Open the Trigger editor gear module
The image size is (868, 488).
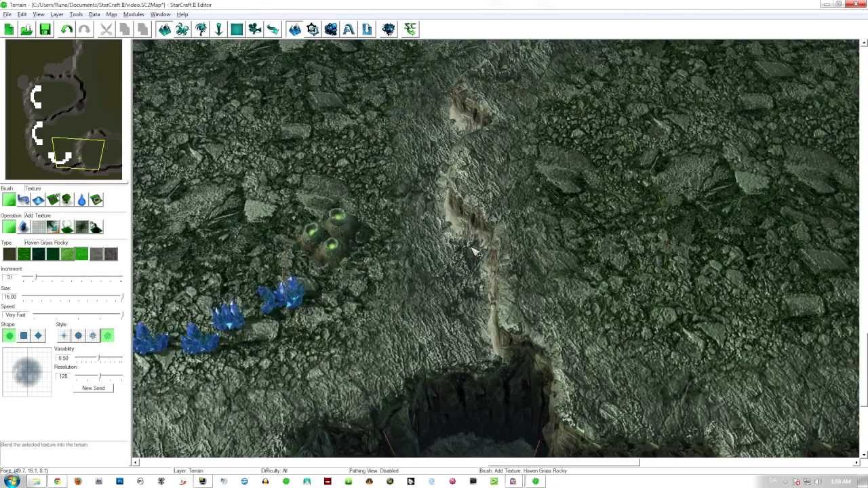(x=313, y=29)
